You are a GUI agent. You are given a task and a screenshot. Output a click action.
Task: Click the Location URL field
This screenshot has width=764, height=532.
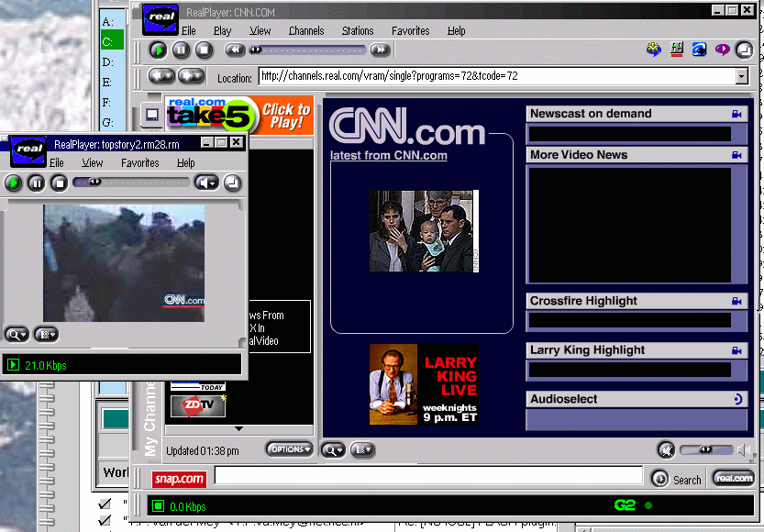point(497,76)
